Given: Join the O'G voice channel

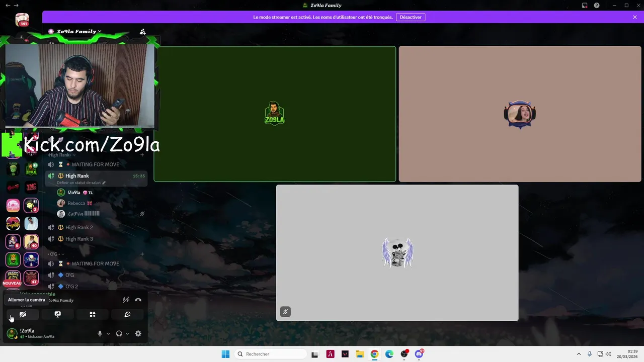Looking at the screenshot, I should 96,275.
